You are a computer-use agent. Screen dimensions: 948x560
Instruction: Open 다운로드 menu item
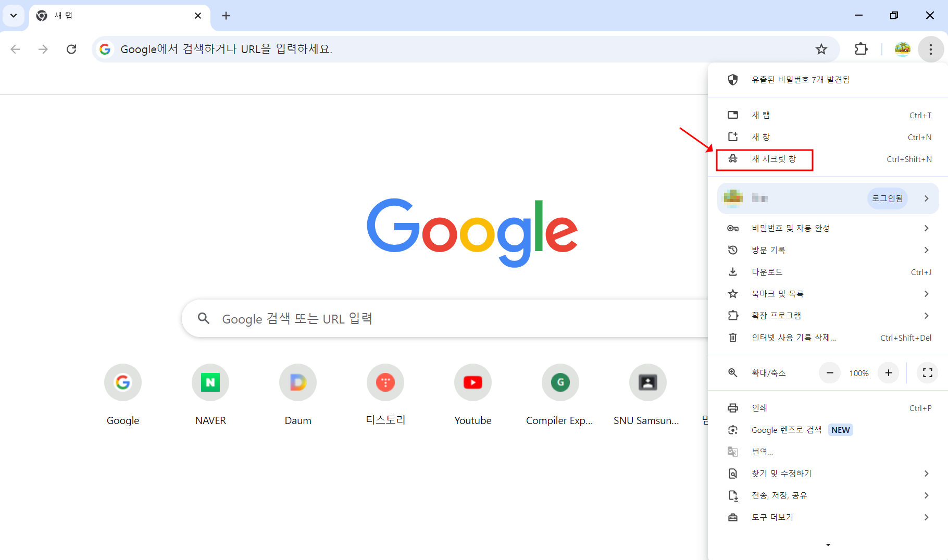[828, 272]
